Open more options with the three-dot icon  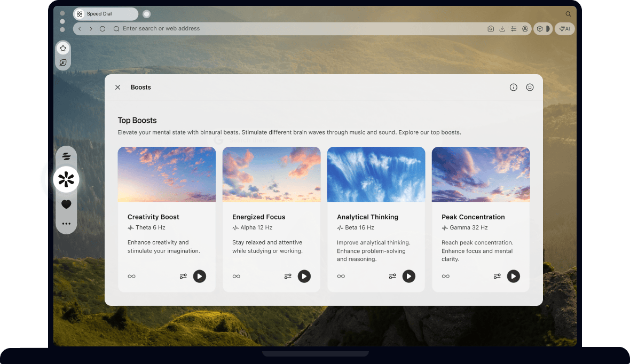[x=66, y=224]
